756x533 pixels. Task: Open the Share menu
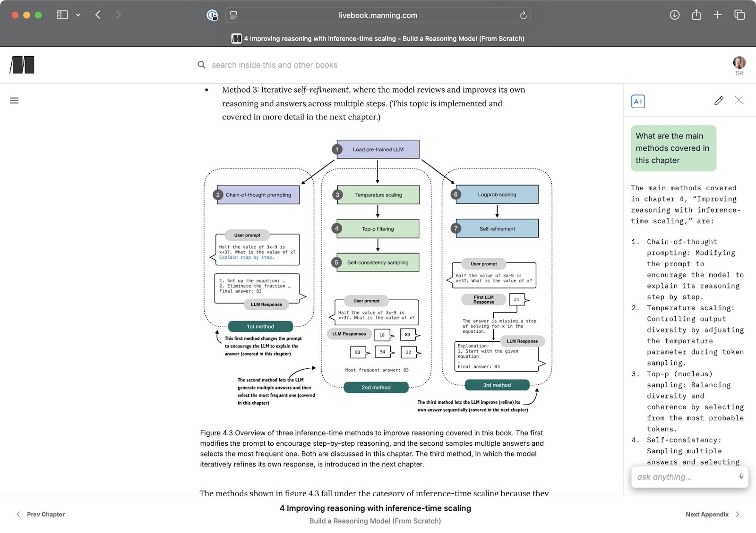pyautogui.click(x=696, y=15)
